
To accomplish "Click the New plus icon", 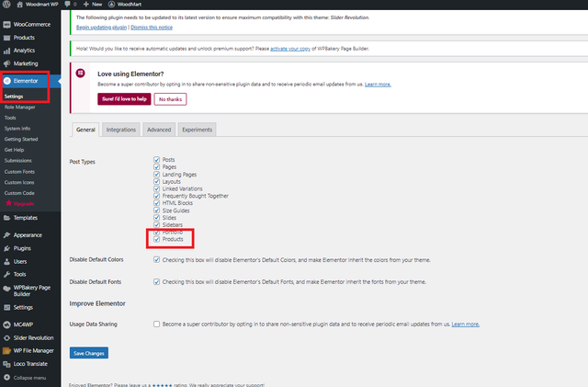I will tap(85, 4).
